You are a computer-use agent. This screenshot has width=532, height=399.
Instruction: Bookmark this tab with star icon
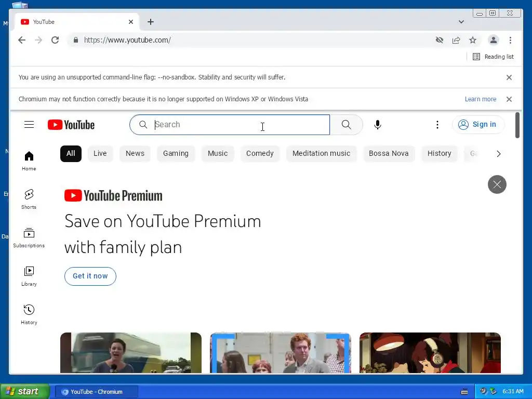[473, 40]
